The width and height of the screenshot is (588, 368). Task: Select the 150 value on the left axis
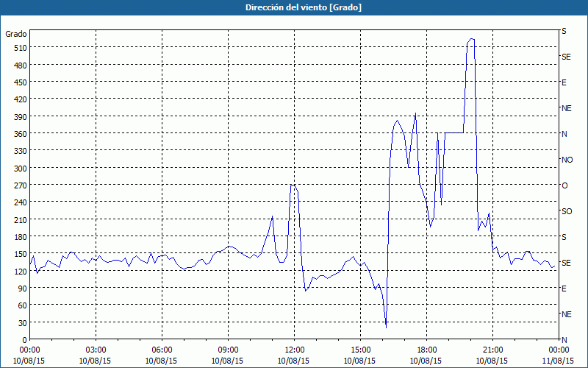pyautogui.click(x=21, y=254)
